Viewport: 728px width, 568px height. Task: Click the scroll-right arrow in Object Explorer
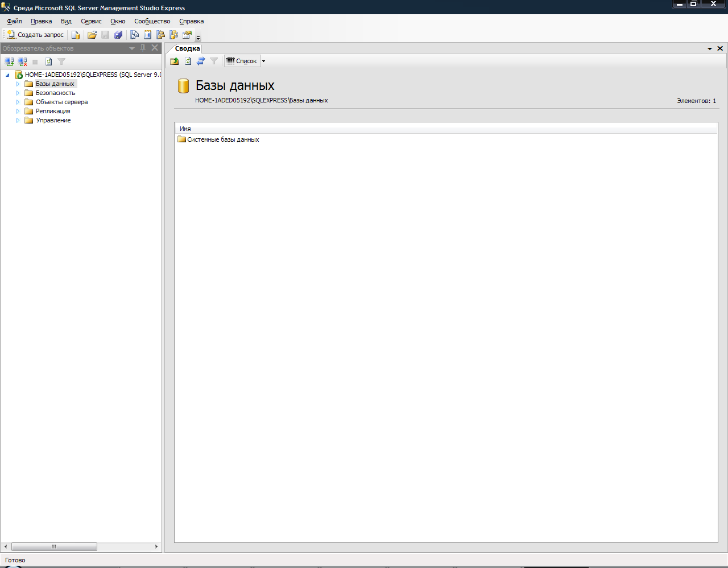coord(156,546)
